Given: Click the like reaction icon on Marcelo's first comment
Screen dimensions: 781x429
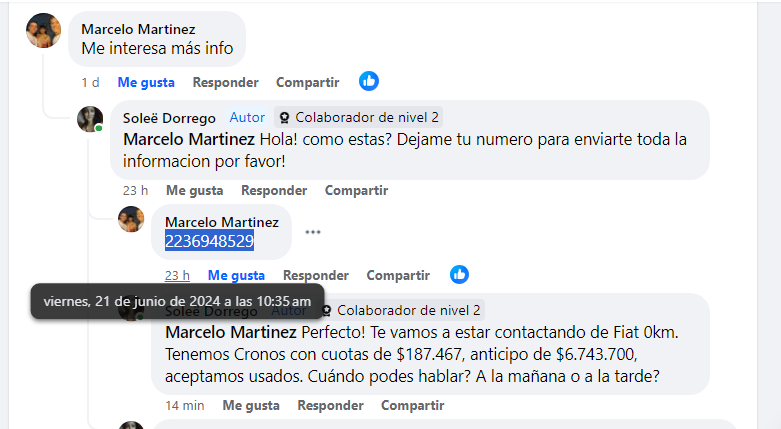Looking at the screenshot, I should [369, 82].
